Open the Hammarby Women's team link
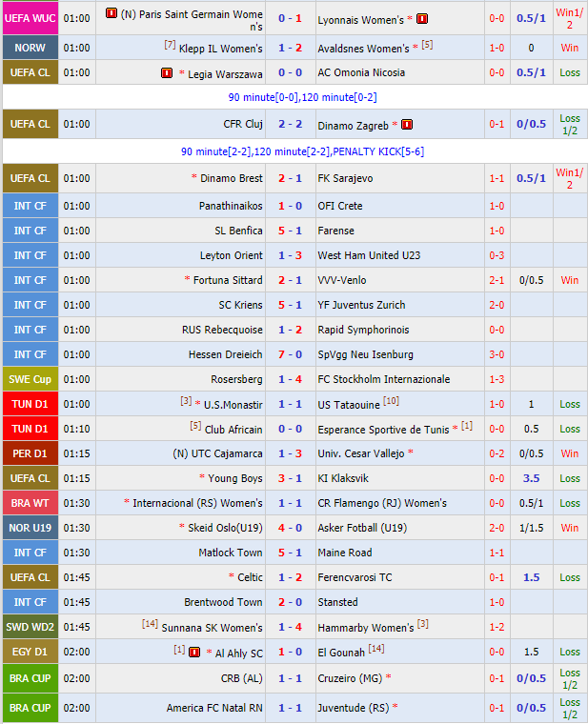The height and width of the screenshot is (724, 588). point(366,627)
